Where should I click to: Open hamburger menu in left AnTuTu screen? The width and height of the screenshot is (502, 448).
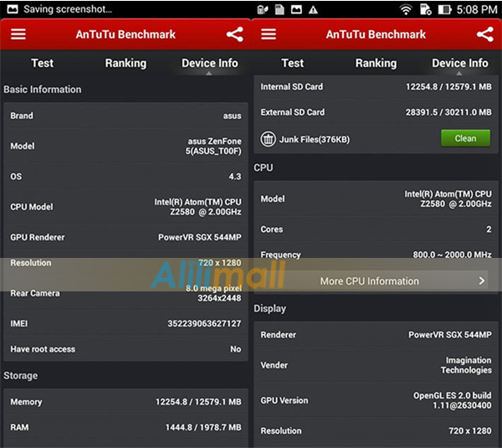pyautogui.click(x=18, y=34)
